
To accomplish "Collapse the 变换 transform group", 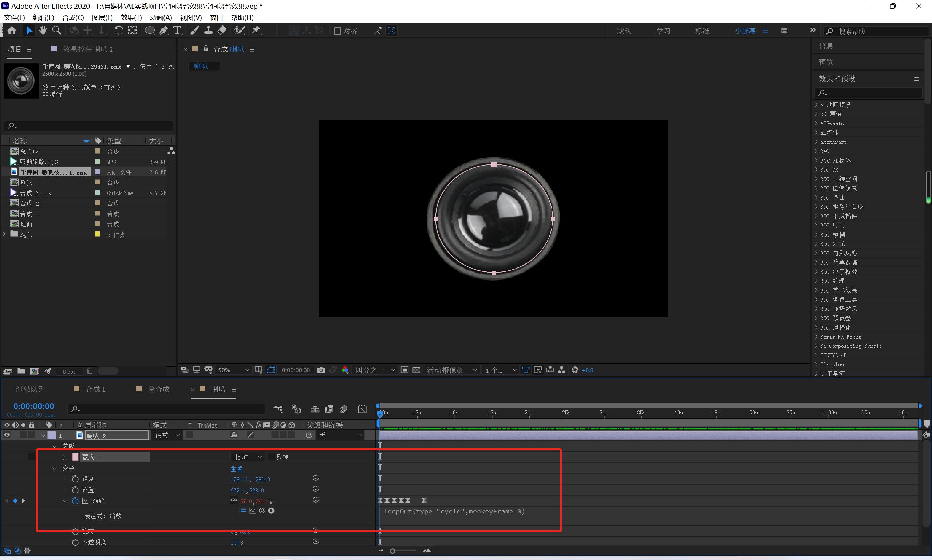I will pos(54,468).
